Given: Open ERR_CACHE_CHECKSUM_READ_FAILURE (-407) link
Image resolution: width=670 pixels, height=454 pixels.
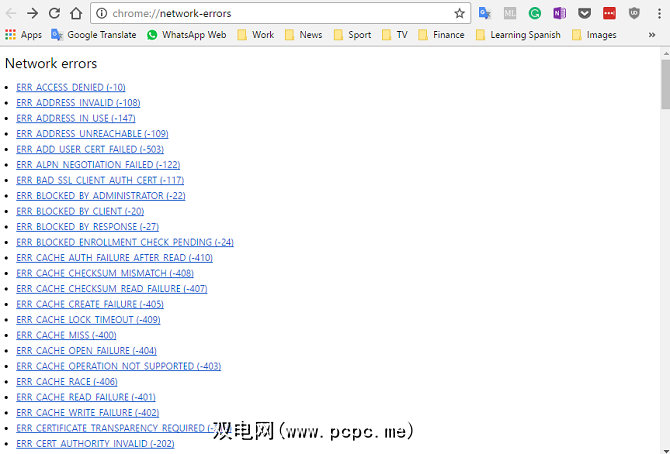Looking at the screenshot, I should point(112,289).
